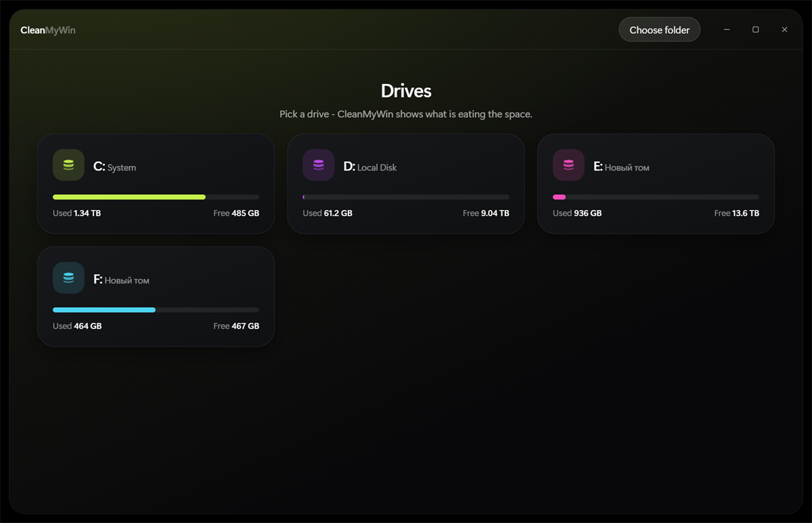Click the Used 464 GB value
812x523 pixels.
point(77,326)
